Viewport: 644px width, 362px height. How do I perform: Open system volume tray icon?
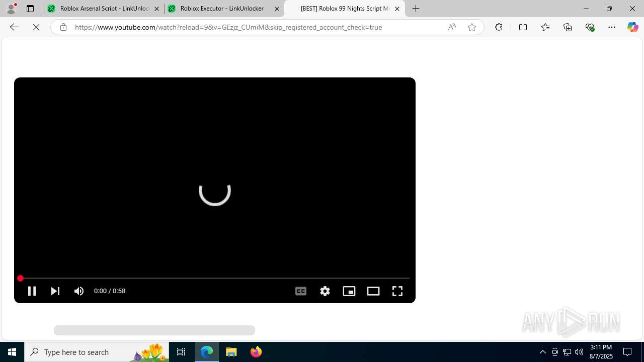[x=579, y=352]
